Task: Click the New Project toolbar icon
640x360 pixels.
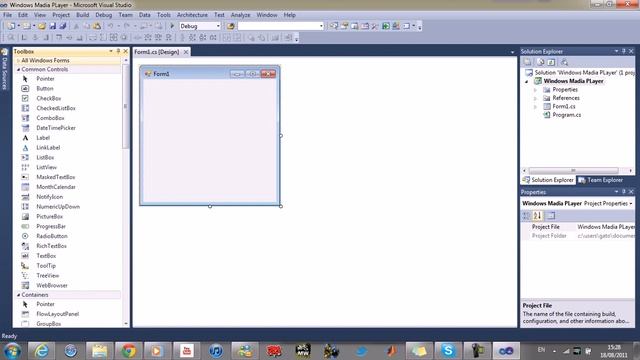Action: click(x=11, y=26)
